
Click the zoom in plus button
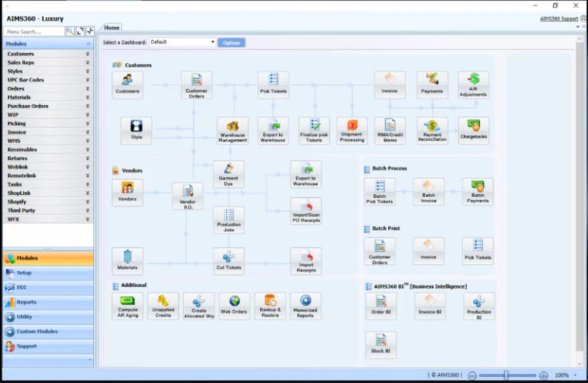tap(543, 375)
